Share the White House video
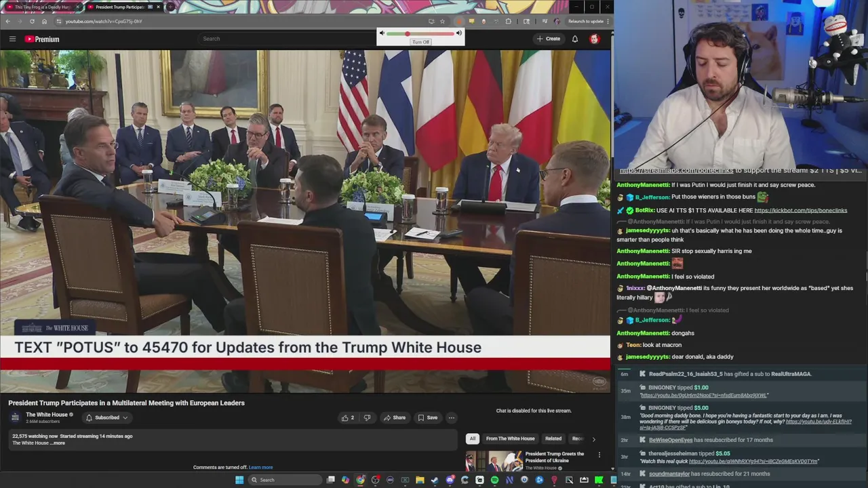 [395, 418]
